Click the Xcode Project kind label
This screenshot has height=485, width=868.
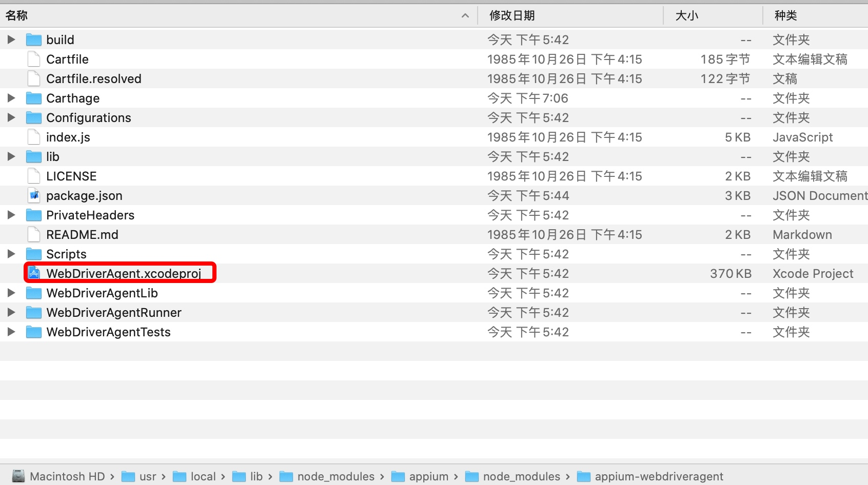tap(813, 273)
